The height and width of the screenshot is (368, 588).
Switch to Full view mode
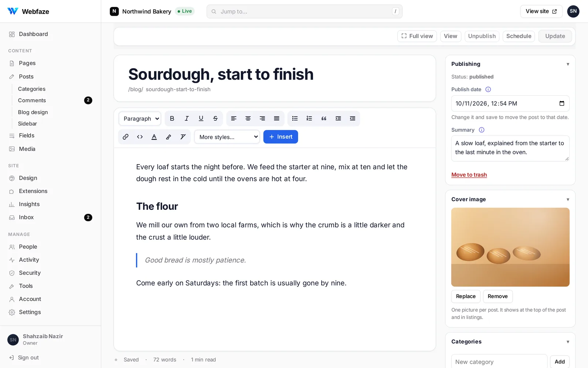tap(417, 36)
